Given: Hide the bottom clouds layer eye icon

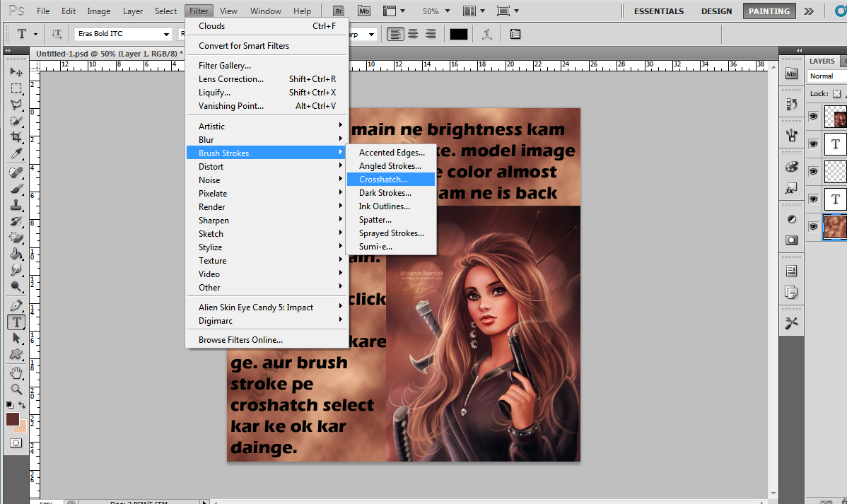Looking at the screenshot, I should (813, 227).
